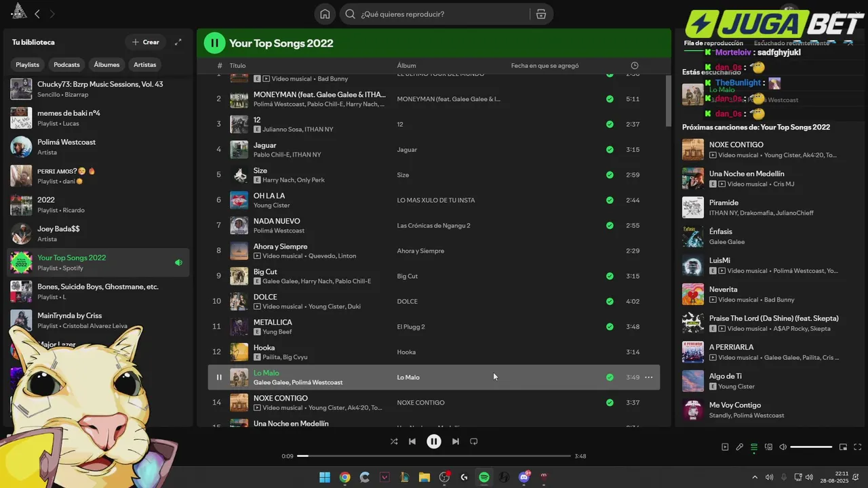Toggle the saved checkmark for MONEYMAN
The height and width of the screenshot is (488, 868).
click(610, 99)
